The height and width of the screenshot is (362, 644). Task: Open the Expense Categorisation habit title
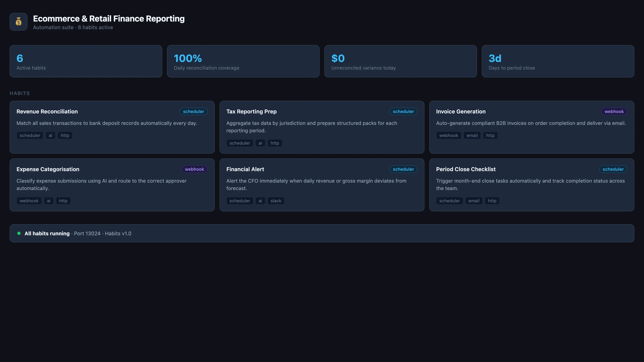(x=48, y=169)
